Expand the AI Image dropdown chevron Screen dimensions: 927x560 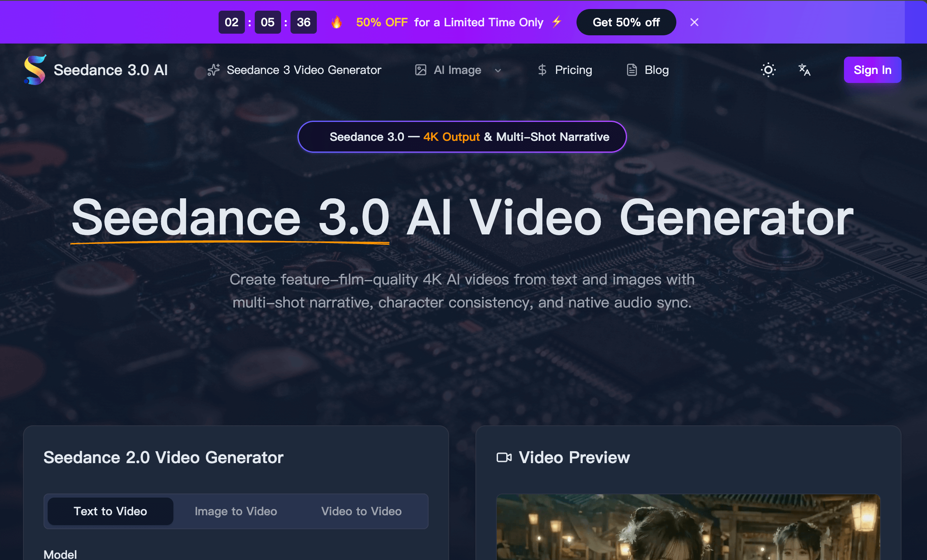498,71
